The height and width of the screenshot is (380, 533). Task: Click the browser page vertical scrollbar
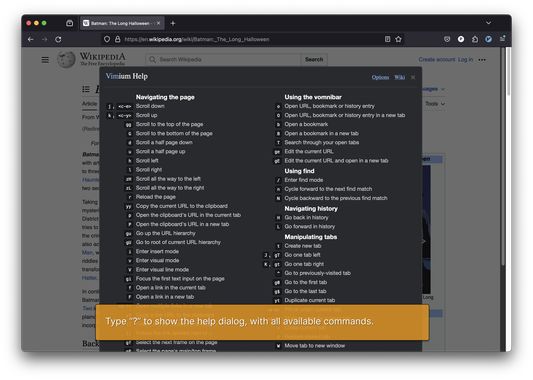[x=508, y=71]
